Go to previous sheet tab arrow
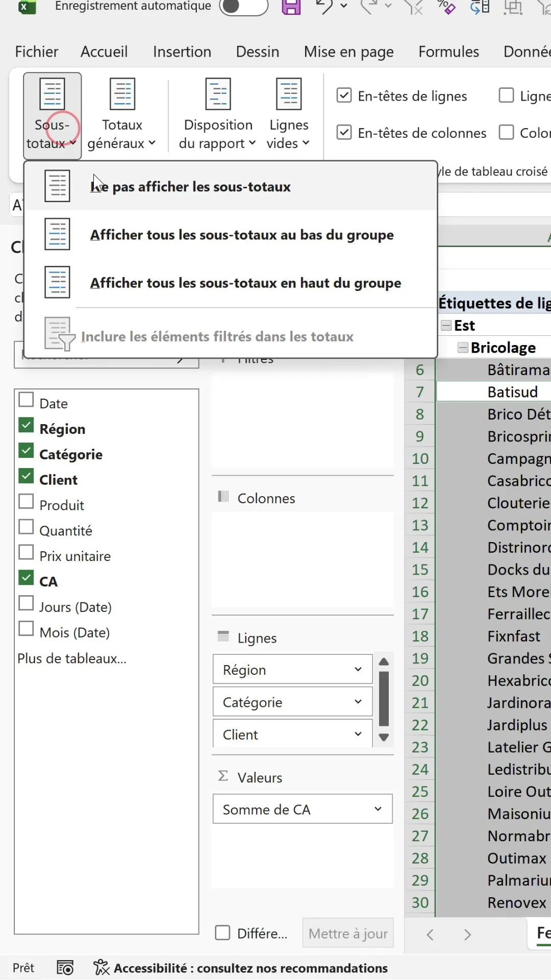Viewport: 551px width, 980px height. point(430,935)
